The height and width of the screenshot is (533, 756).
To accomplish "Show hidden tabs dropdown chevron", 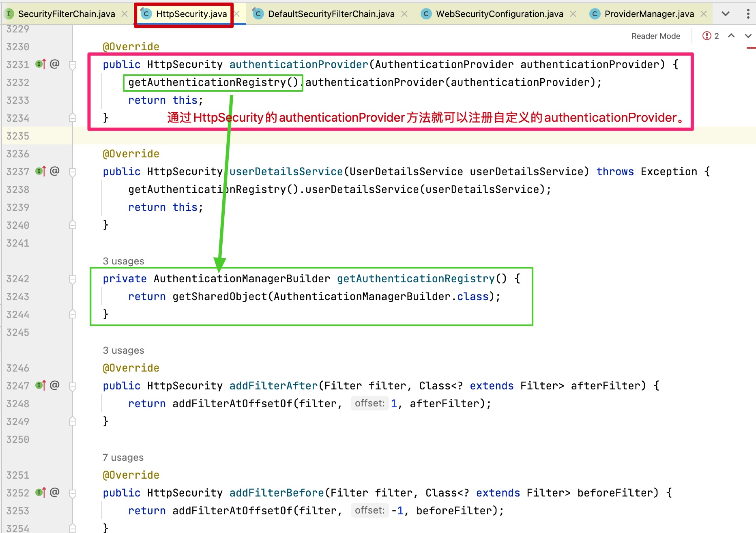I will pos(726,14).
